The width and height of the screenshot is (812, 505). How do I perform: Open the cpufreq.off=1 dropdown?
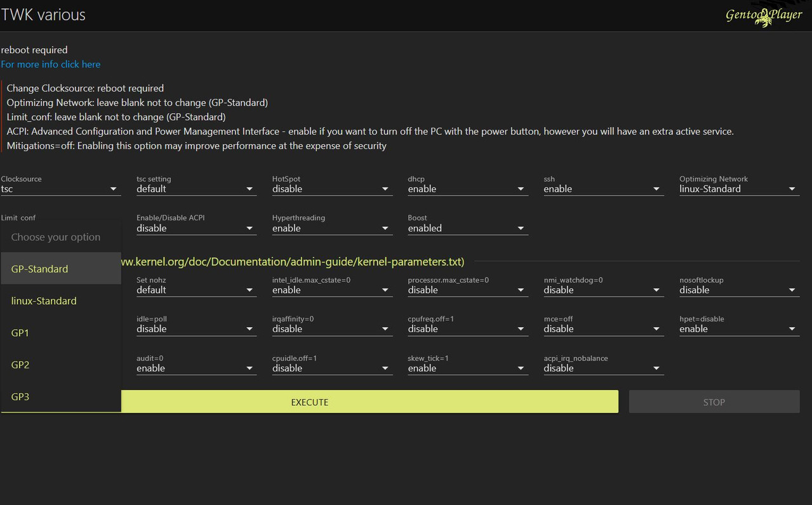[x=468, y=328]
